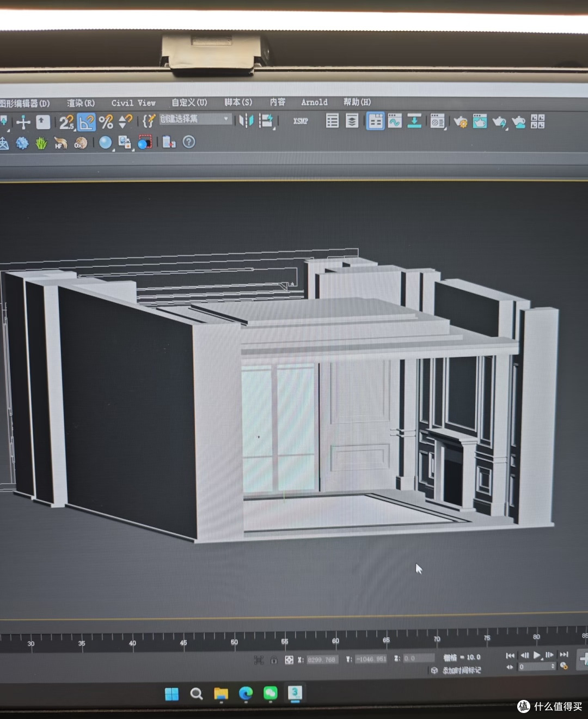Toggle the Spinner Snap icon
Screen dimensions: 588x719
pos(125,121)
